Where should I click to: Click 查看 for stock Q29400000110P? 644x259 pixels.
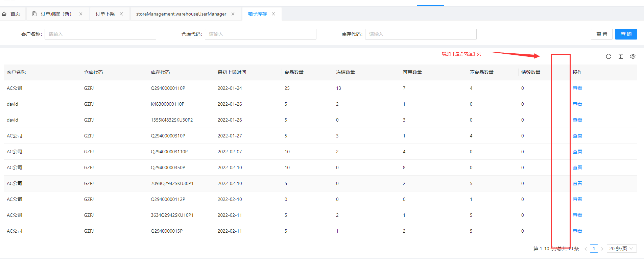pos(577,88)
